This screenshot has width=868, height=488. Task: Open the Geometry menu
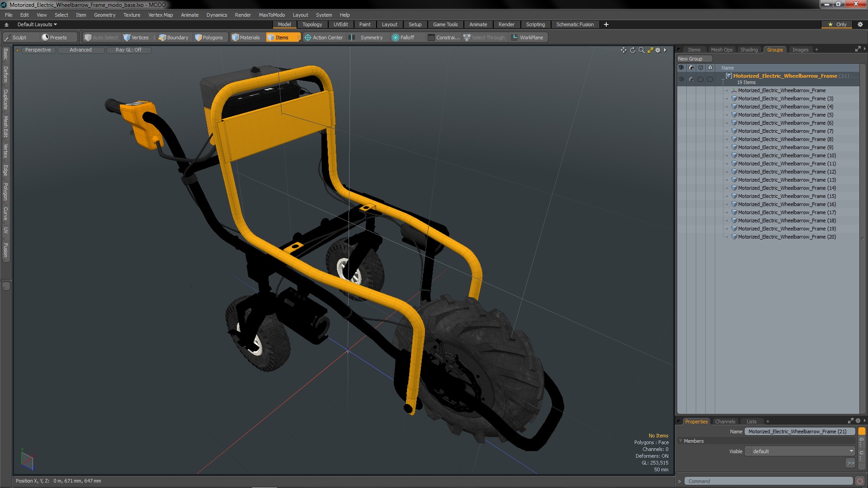pyautogui.click(x=104, y=15)
